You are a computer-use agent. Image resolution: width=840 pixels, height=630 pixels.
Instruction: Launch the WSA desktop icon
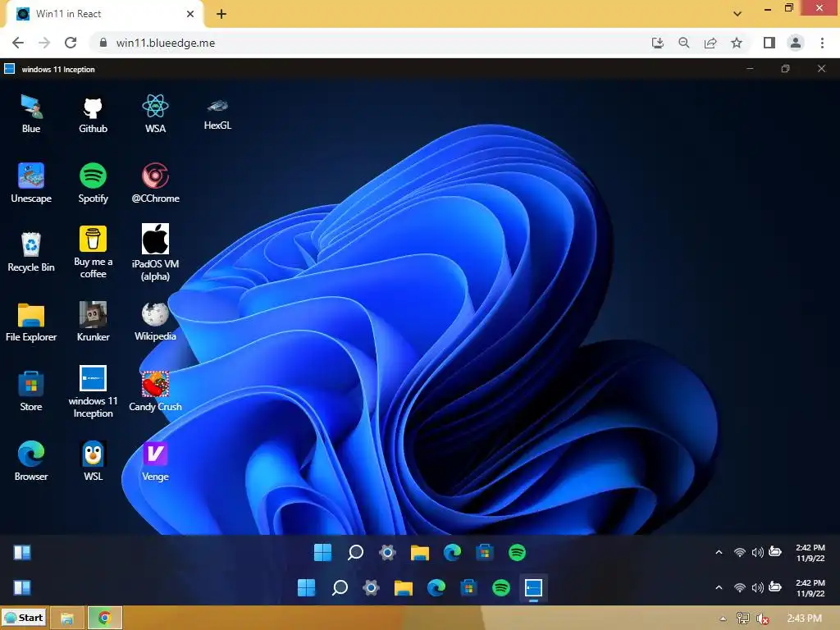[x=155, y=113]
